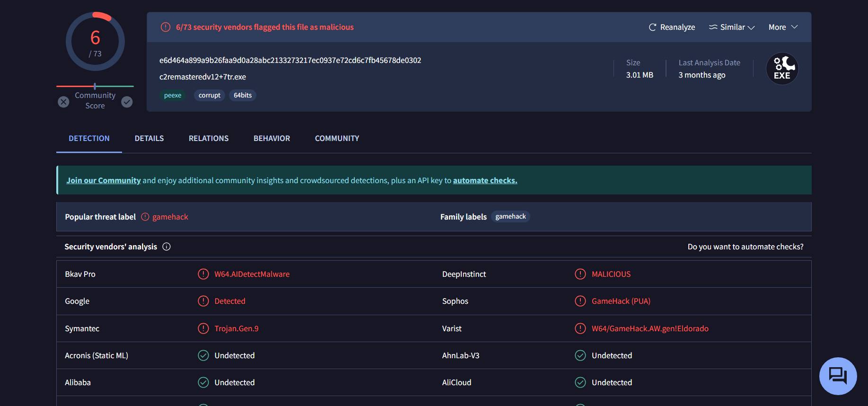Click the Symantec vendor name

coord(82,329)
